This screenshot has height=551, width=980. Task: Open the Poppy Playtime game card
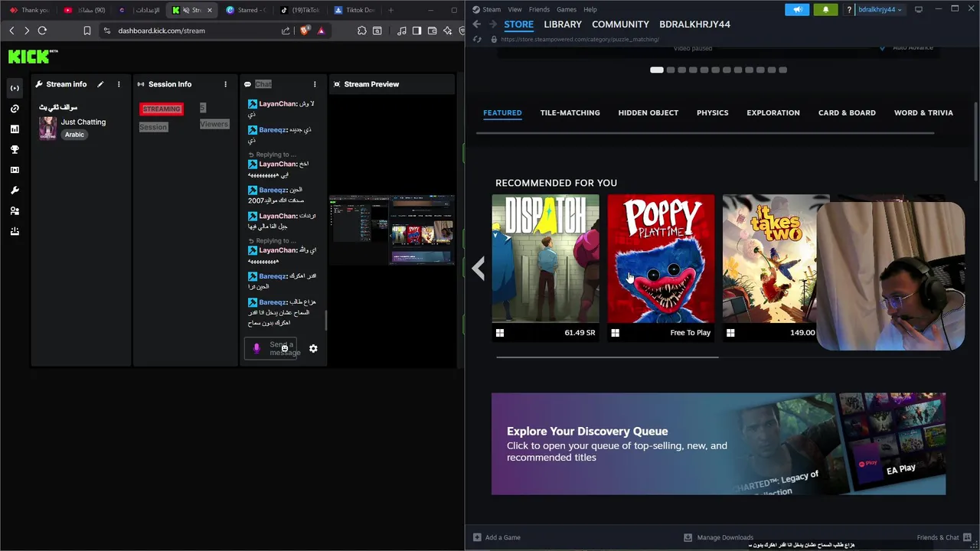pos(661,268)
